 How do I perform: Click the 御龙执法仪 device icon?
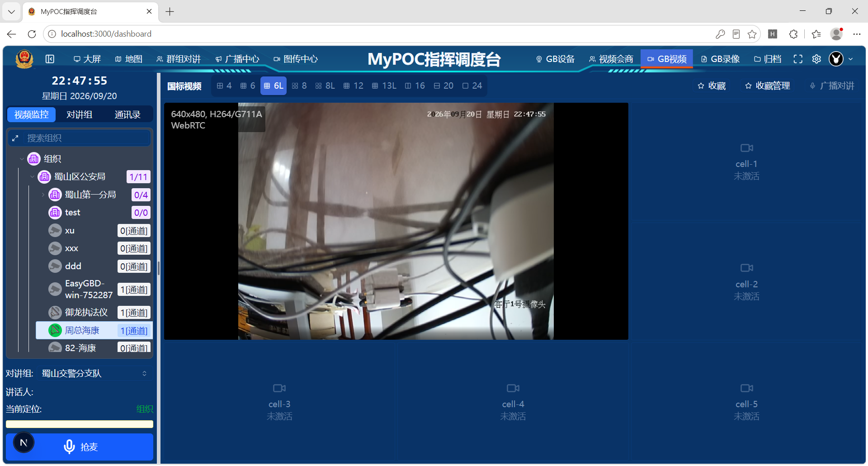(55, 312)
